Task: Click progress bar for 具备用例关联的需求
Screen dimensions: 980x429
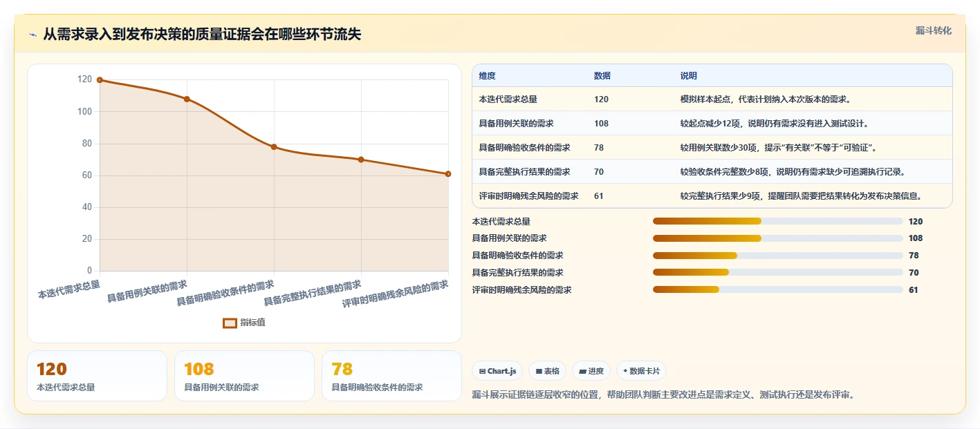Action: [x=777, y=238]
